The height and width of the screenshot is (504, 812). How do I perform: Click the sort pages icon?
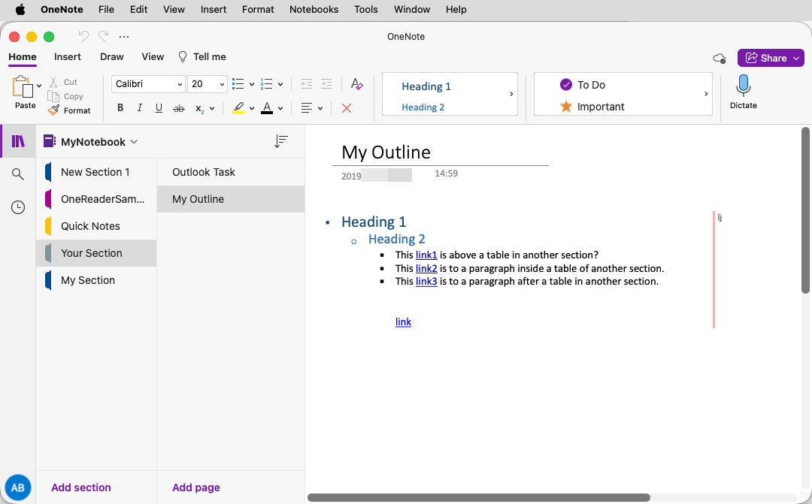point(281,141)
